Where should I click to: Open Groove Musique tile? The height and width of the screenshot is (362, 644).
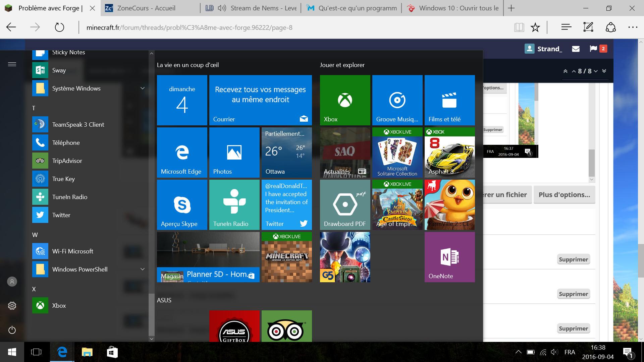(x=397, y=100)
